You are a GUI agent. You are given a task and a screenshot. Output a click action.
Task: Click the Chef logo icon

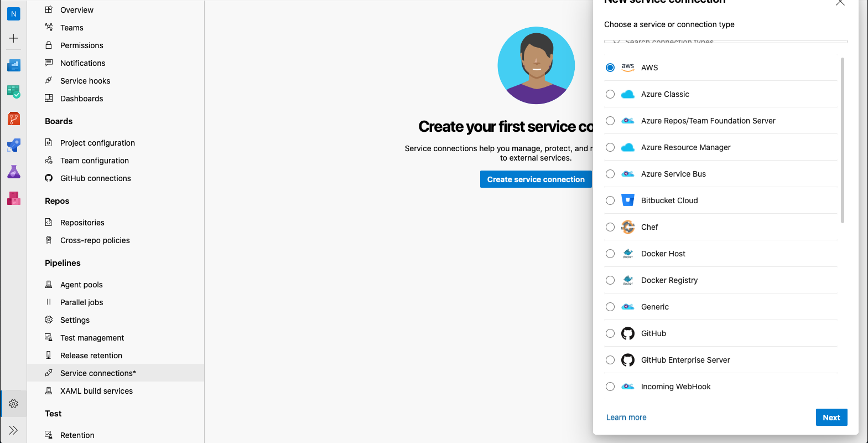(628, 226)
